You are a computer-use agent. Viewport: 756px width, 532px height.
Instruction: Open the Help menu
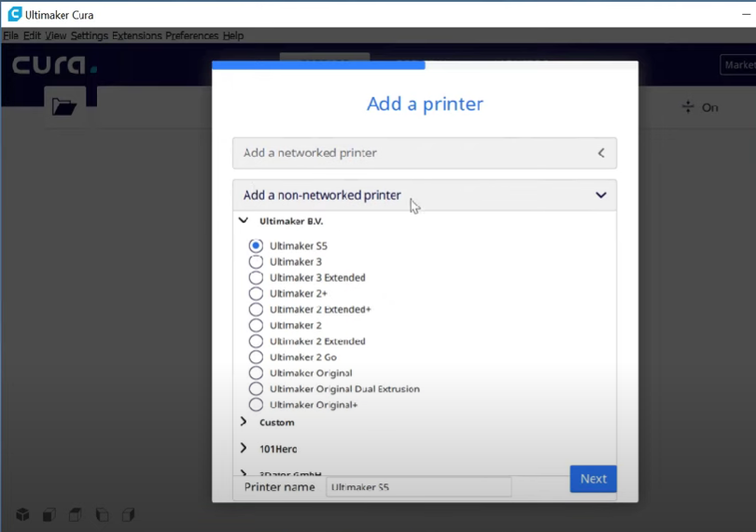click(x=233, y=35)
